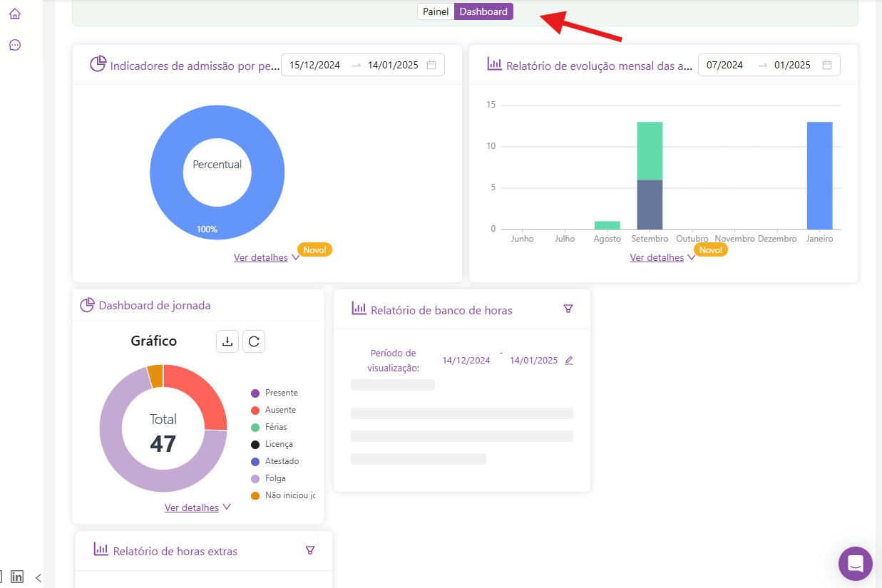Open the support chat bubble
Image resolution: width=882 pixels, height=588 pixels.
[855, 564]
